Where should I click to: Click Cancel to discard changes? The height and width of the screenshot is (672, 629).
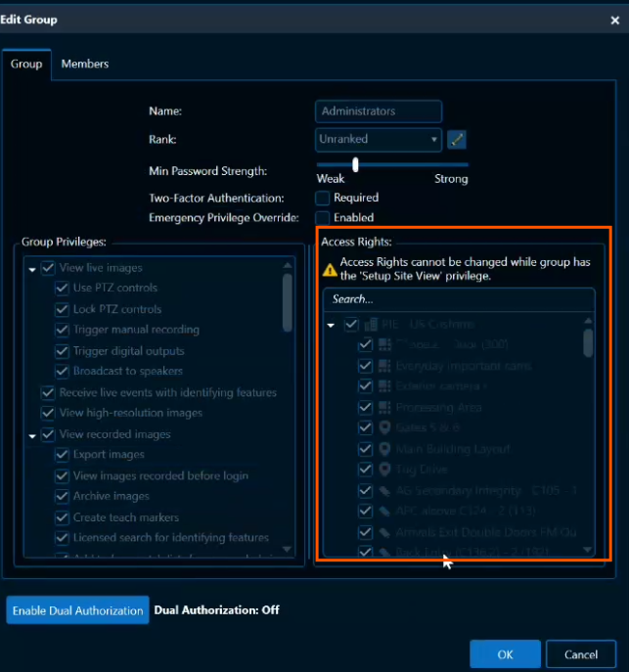coord(581,654)
